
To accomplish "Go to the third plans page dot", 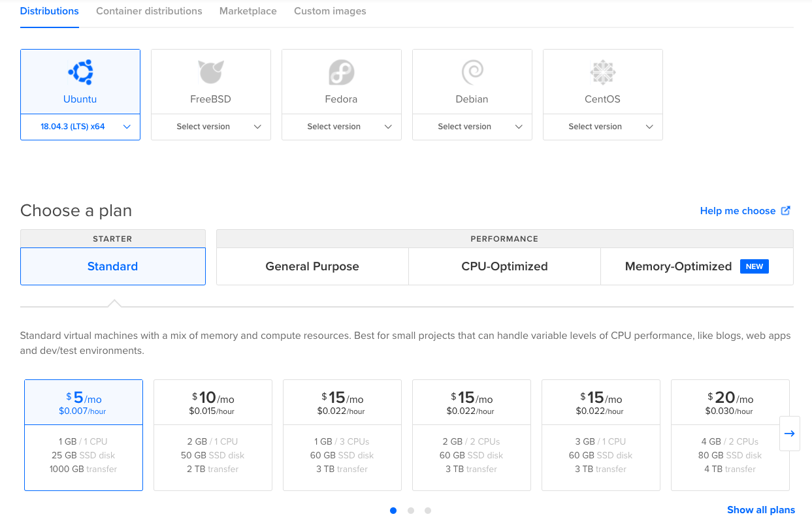I will point(428,511).
